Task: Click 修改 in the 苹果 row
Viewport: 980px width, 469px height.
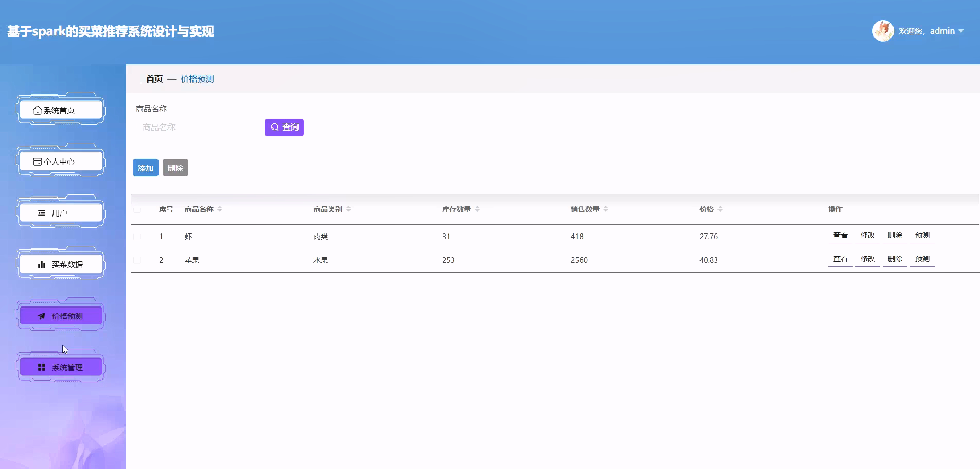Action: pos(868,259)
